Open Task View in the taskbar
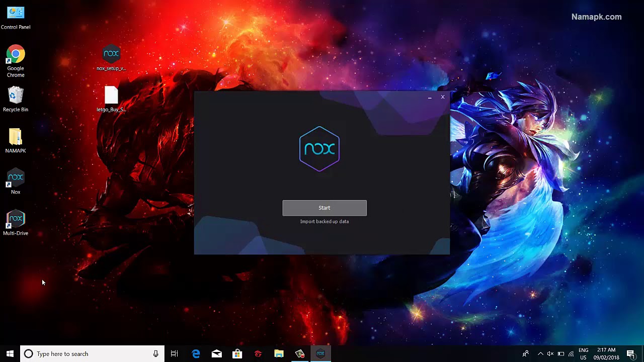644x362 pixels. tap(175, 354)
